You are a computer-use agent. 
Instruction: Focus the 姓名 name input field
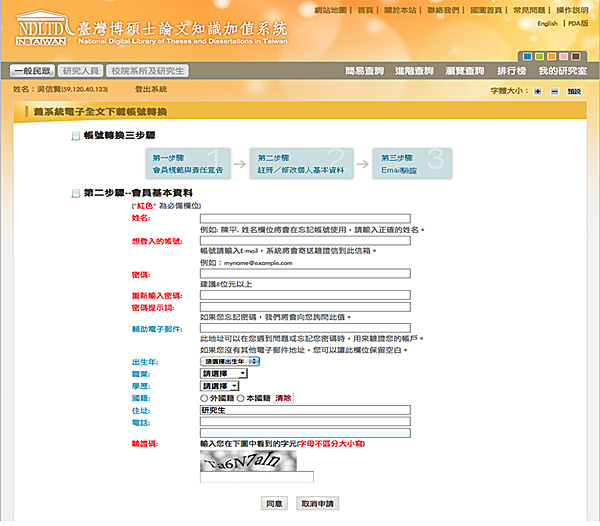click(305, 218)
